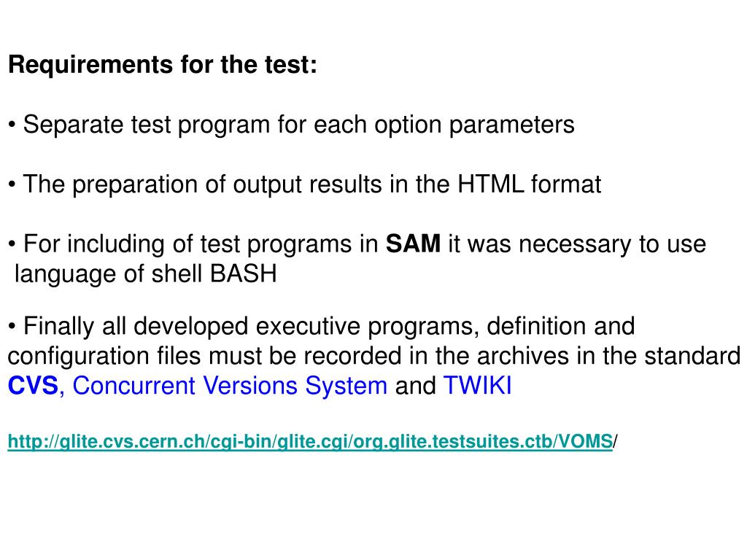Click the Concurrent Versions System text

click(230, 385)
